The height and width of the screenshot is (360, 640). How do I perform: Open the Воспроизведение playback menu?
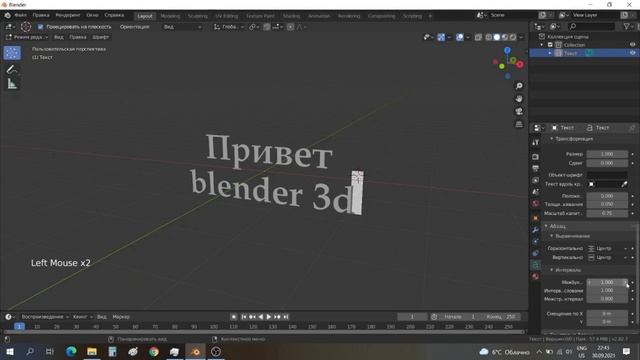pos(45,317)
